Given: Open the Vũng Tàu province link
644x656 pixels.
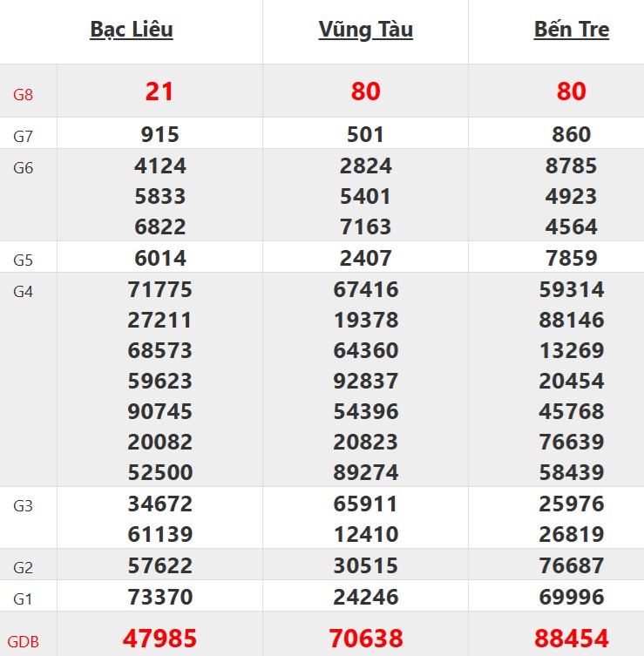Looking at the screenshot, I should 365,30.
